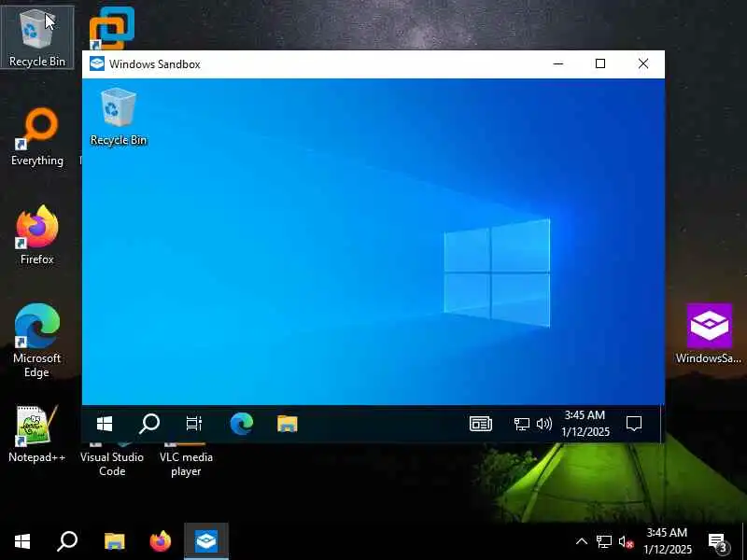The height and width of the screenshot is (560, 747).
Task: Click the Show desktop sliver on host taskbar
Action: coord(744,541)
